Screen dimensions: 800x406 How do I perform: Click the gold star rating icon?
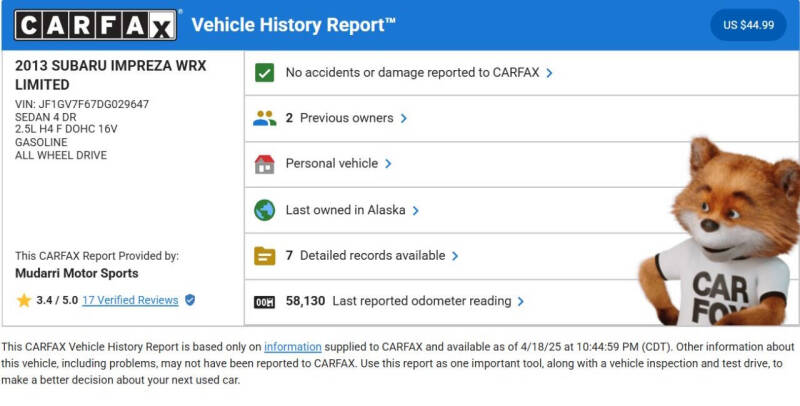tap(23, 300)
